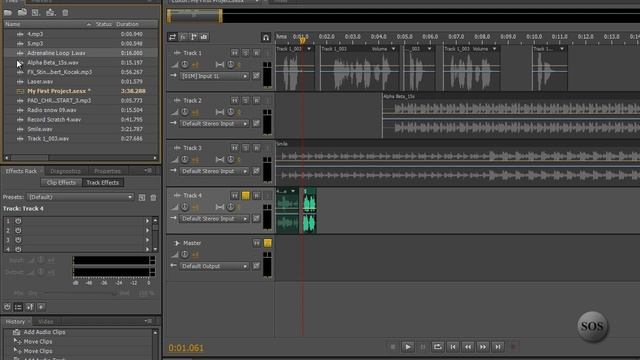The width and height of the screenshot is (640, 360).
Task: Show the Sends view in multitrack toolbar
Action: 193,37
